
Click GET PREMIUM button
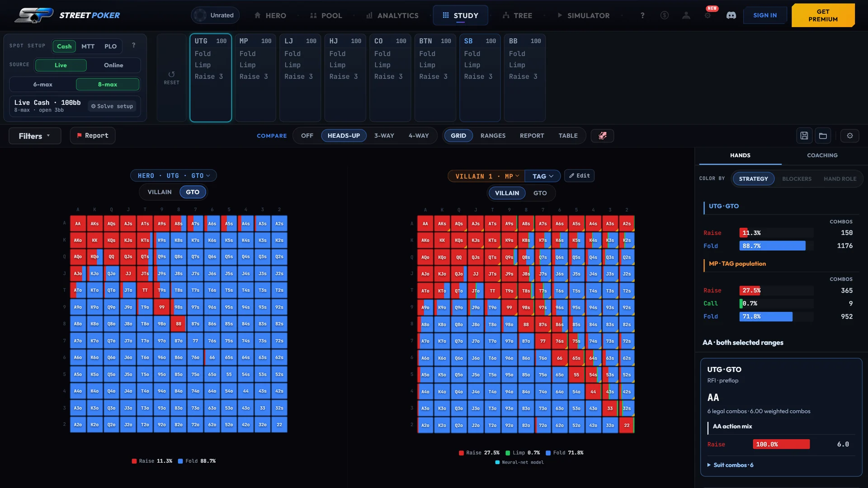coord(823,15)
